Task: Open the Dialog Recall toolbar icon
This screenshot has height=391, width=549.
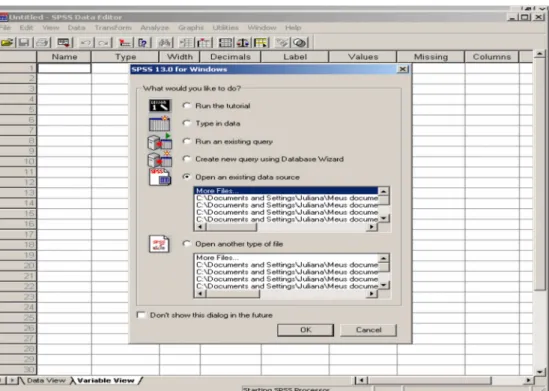Action: coord(63,43)
